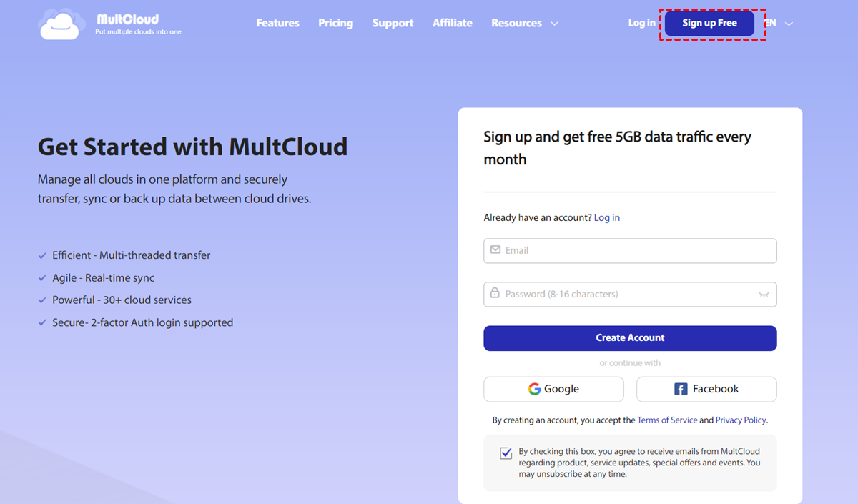This screenshot has height=504, width=858.
Task: Click the 'or continue with' label
Action: (630, 363)
